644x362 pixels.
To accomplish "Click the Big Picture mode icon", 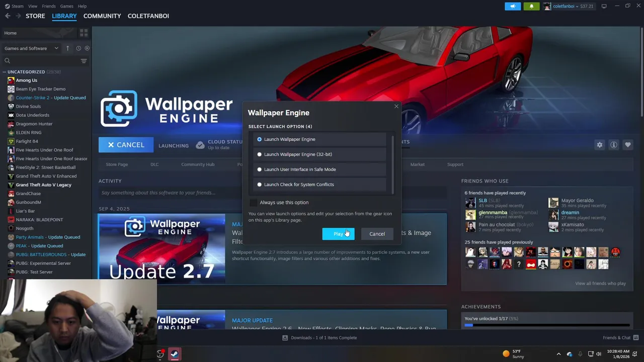I will coord(604,6).
